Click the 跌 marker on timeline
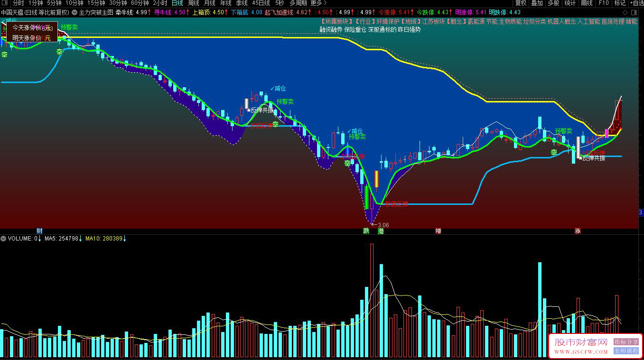644x360 pixels. [x=366, y=231]
